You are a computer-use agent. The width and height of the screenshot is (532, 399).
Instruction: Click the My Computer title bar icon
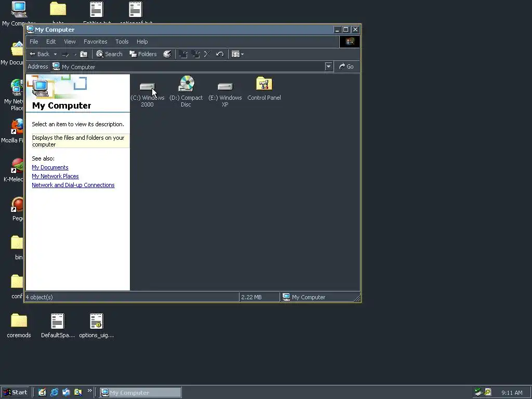30,29
